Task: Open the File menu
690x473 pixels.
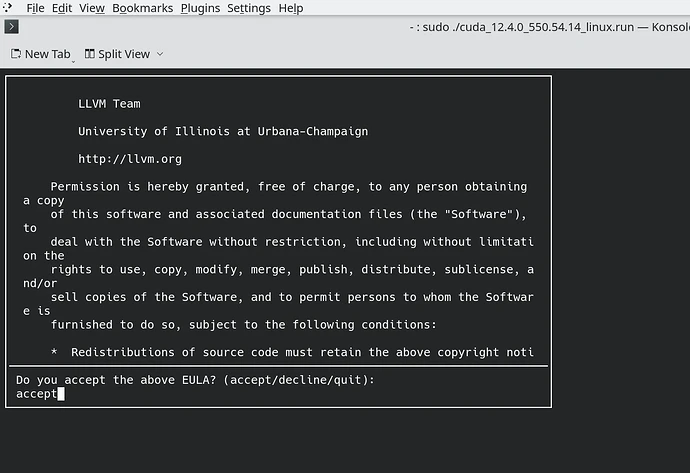Action: 35,8
